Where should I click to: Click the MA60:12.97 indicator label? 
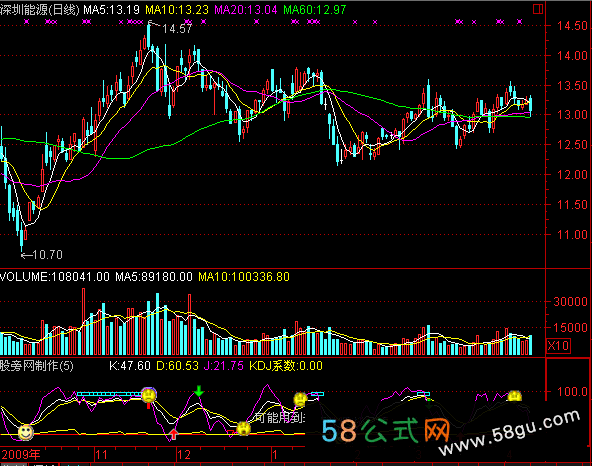[314, 9]
